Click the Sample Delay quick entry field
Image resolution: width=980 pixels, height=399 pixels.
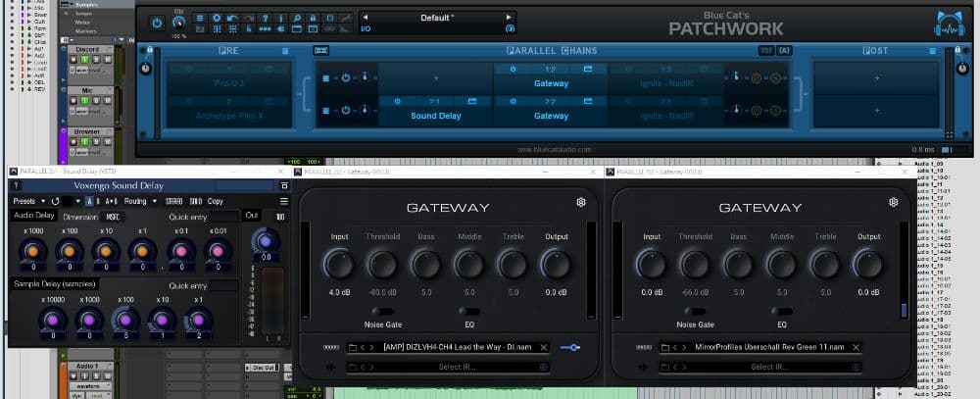click(x=223, y=286)
